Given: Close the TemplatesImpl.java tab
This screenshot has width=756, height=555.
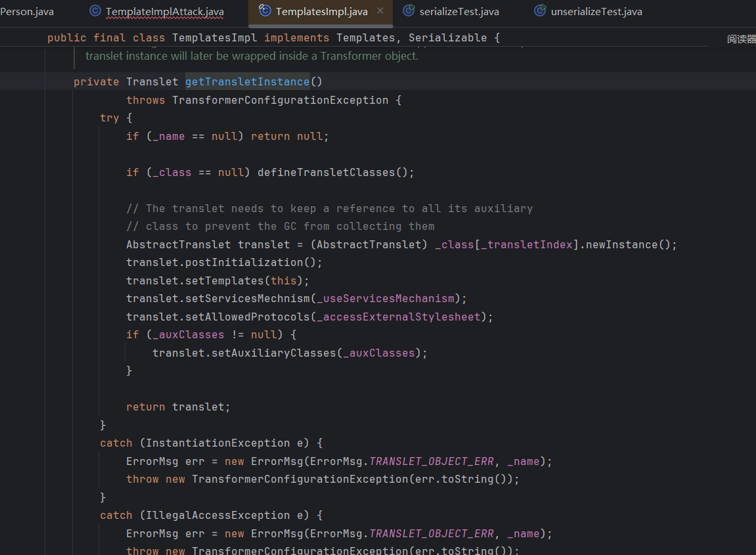Looking at the screenshot, I should click(380, 11).
